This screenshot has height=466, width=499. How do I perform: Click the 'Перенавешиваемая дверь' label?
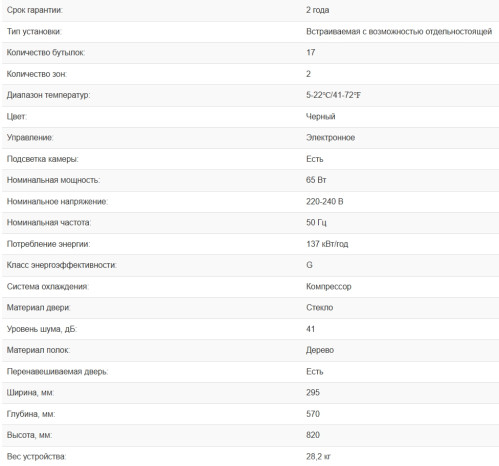57,371
